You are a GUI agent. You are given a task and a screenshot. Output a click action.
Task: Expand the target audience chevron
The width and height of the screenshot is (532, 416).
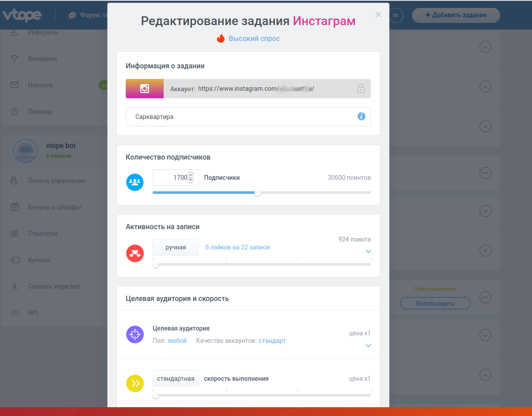368,345
